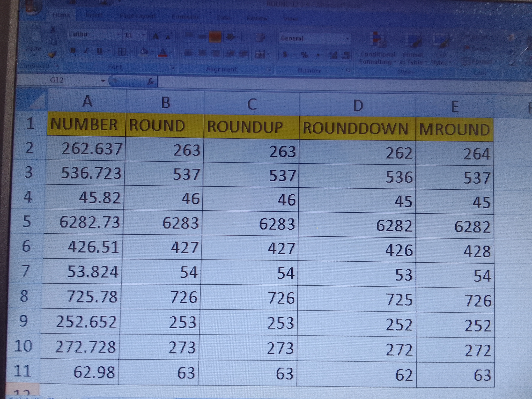Click the Increase Decimal icon
This screenshot has width=532, height=399.
tap(334, 55)
